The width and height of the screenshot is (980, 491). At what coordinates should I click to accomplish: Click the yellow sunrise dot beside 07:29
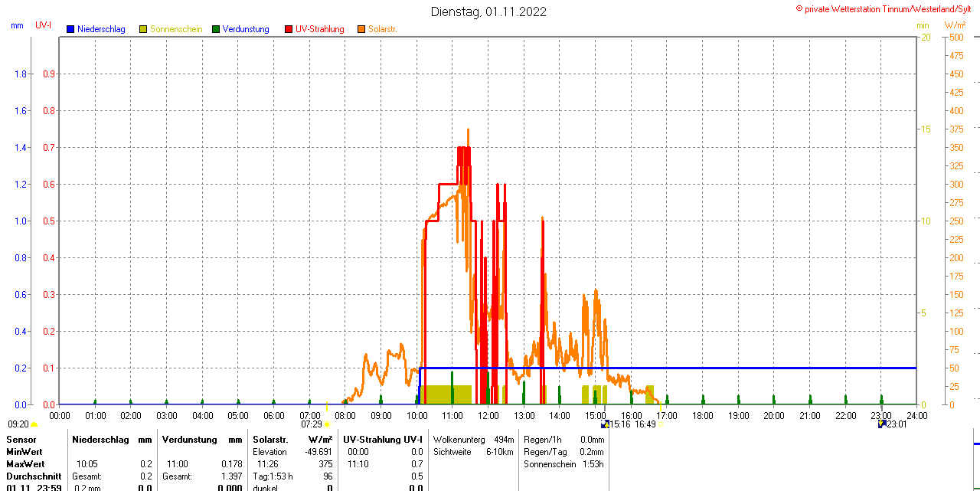click(327, 424)
